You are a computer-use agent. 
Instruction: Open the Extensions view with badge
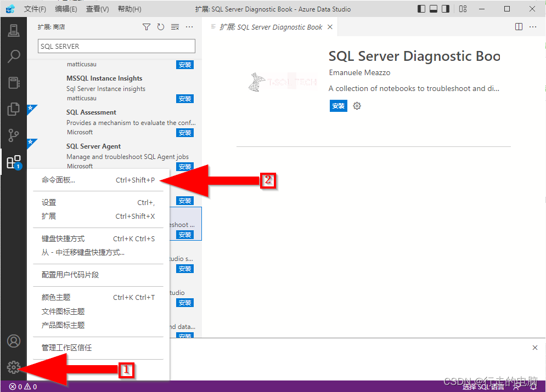pyautogui.click(x=14, y=162)
